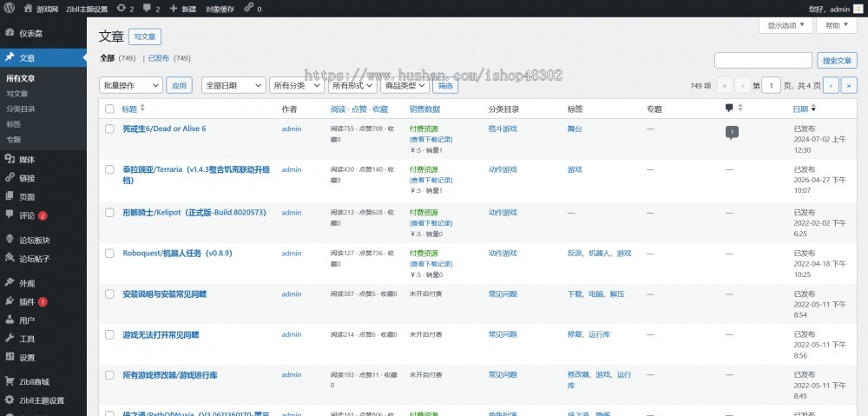
Task: Click the 链接 chain icon
Action: point(10,178)
